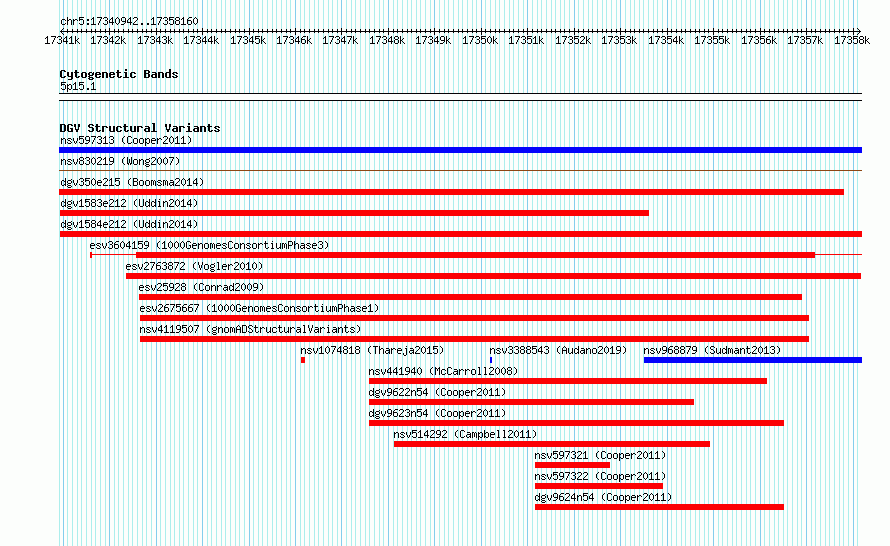This screenshot has width=890, height=546.
Task: Click nsv4119507 (gnomADStructuralVariants) label
Action: (x=250, y=329)
